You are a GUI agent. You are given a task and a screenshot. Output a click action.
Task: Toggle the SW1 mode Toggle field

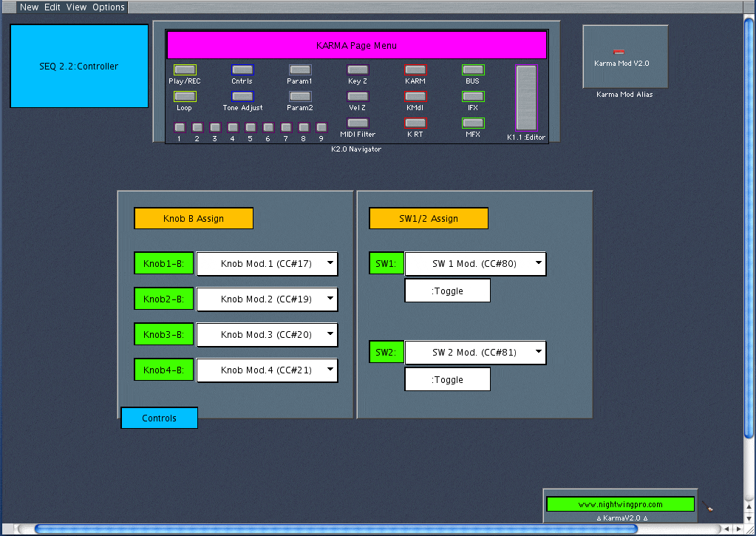[x=447, y=291]
